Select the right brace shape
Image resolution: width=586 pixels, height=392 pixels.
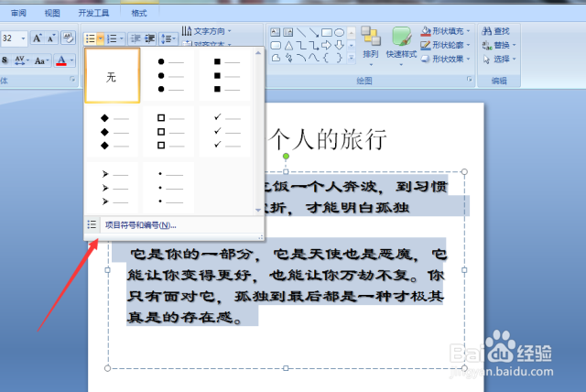[340, 58]
